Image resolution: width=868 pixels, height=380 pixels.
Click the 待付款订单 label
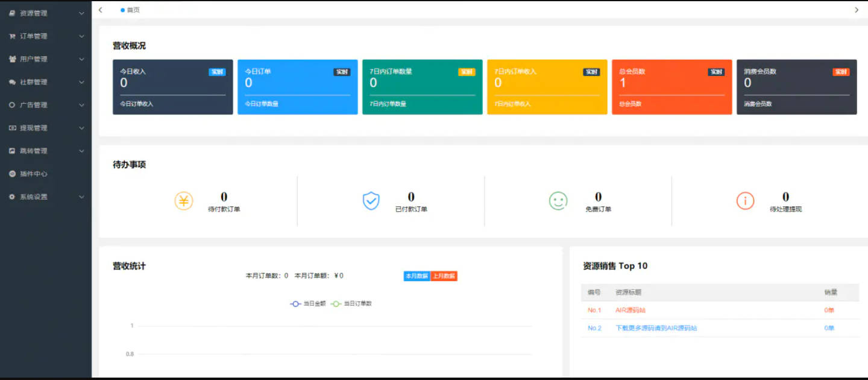(x=224, y=209)
